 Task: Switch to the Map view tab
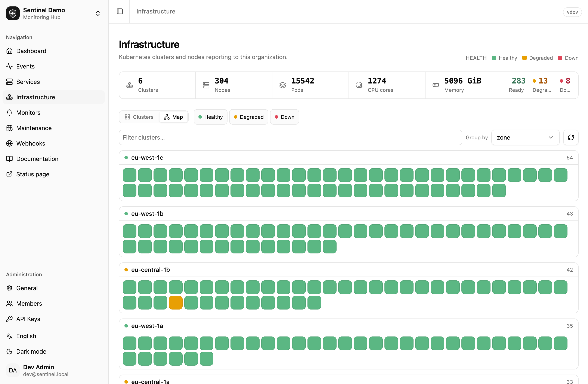pyautogui.click(x=173, y=117)
